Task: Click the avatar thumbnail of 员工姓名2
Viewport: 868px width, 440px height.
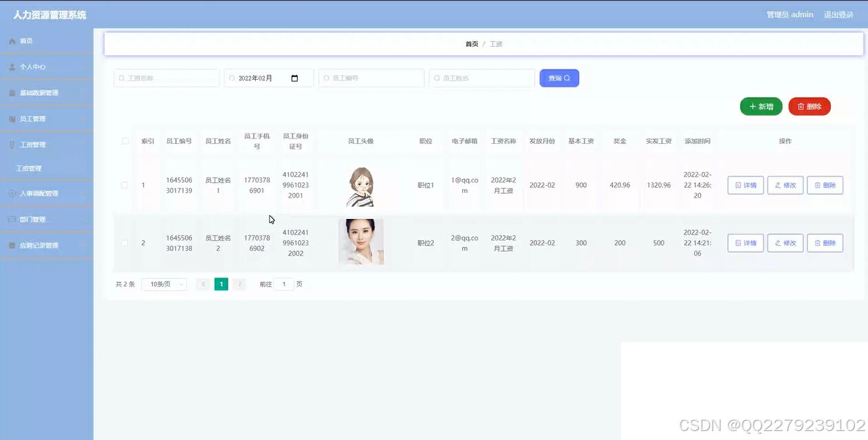Action: (361, 242)
